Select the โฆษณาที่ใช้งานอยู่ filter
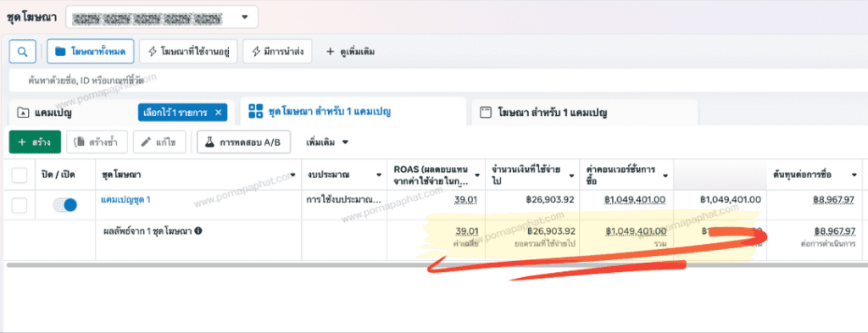The image size is (868, 333). (x=188, y=52)
